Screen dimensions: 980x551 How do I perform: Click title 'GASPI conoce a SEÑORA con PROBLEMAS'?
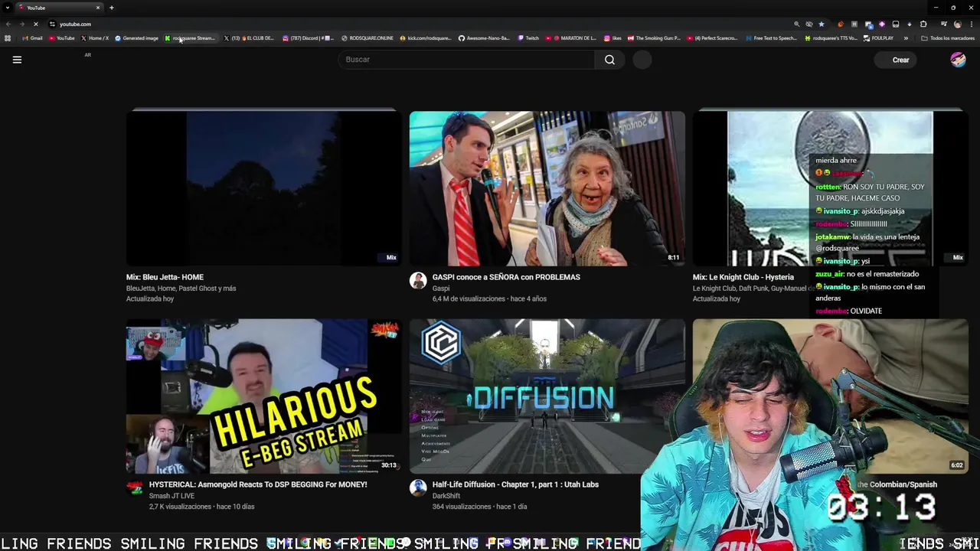tap(506, 277)
